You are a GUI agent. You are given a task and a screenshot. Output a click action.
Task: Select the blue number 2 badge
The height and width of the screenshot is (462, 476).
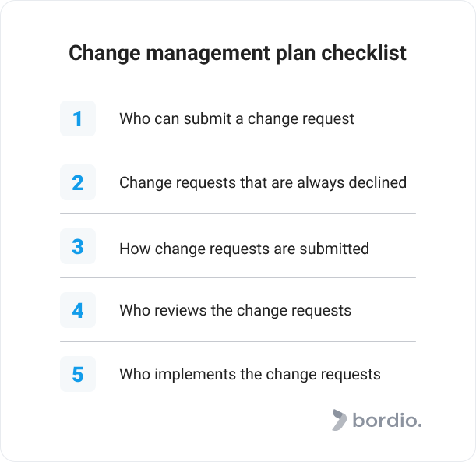point(78,182)
